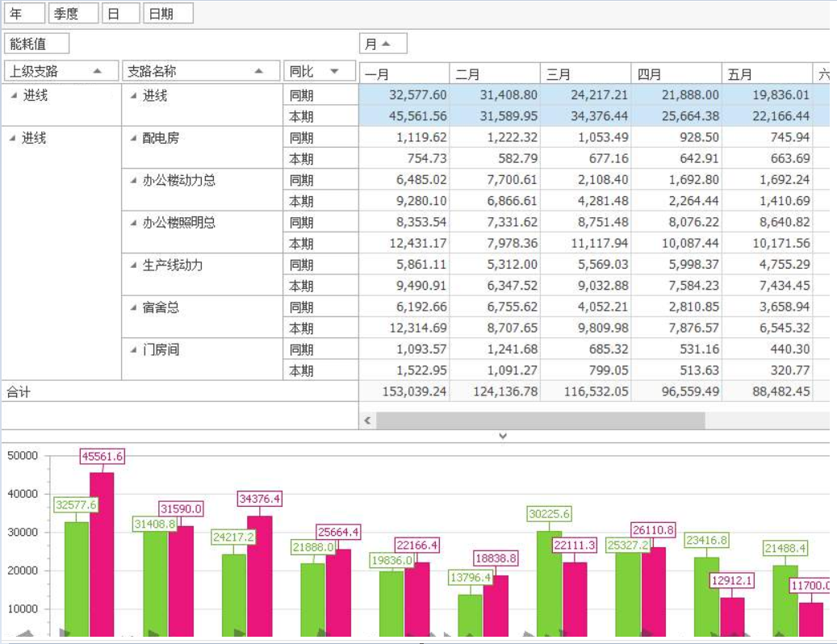Screen dimensions: 837x644
Task: Click the sort arrow on 支路名称 header
Action: 259,71
